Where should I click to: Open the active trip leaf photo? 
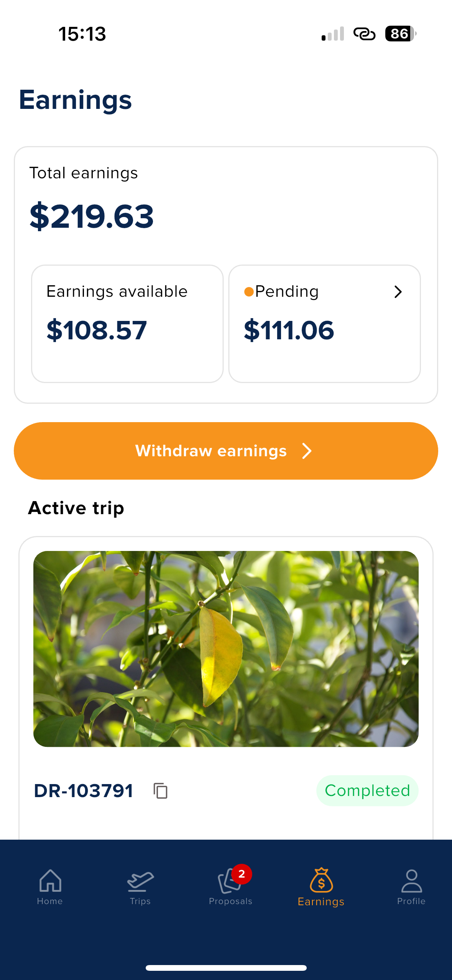coord(226,649)
